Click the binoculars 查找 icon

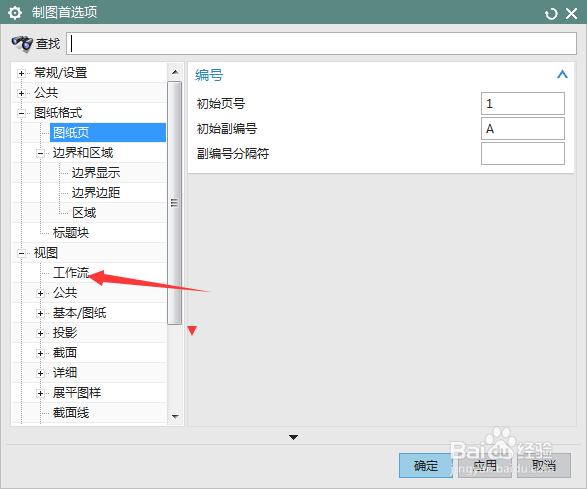point(22,43)
